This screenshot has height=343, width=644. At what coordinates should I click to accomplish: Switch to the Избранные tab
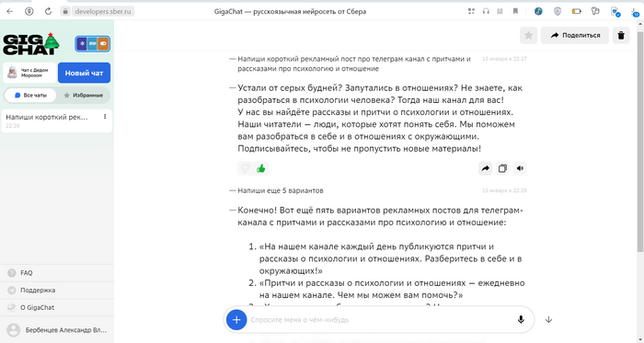(x=84, y=96)
